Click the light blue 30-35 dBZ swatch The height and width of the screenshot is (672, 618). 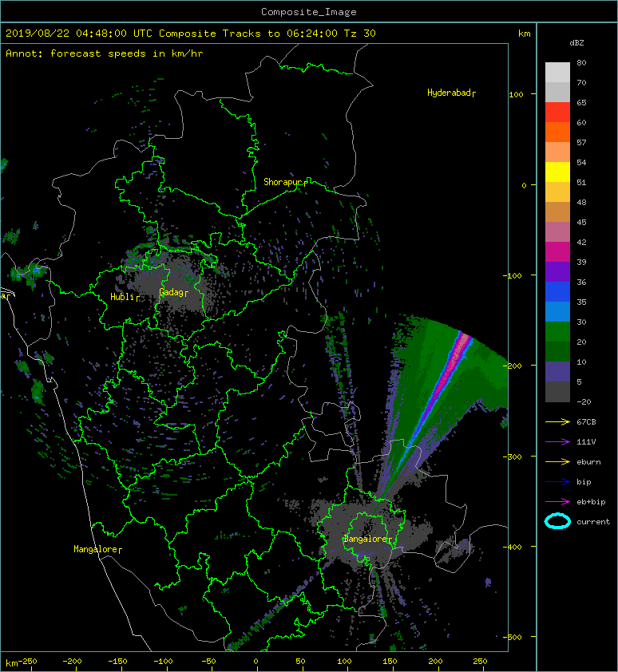557,311
